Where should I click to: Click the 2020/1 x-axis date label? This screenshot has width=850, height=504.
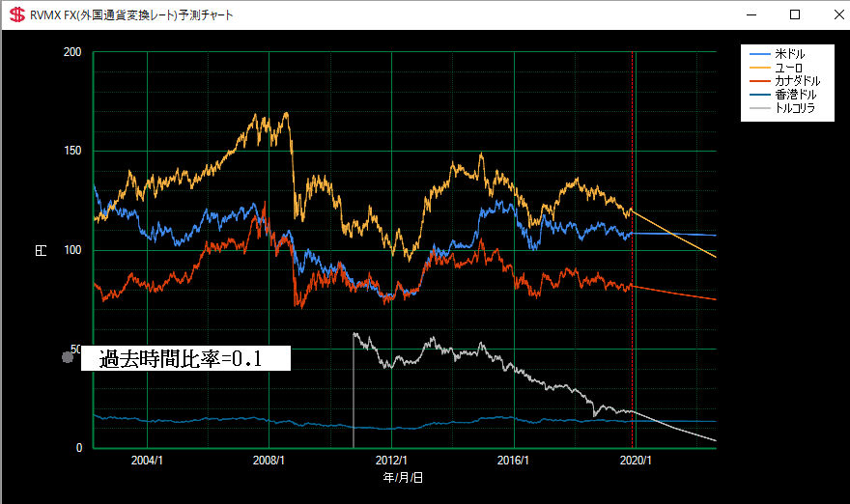pos(636,461)
